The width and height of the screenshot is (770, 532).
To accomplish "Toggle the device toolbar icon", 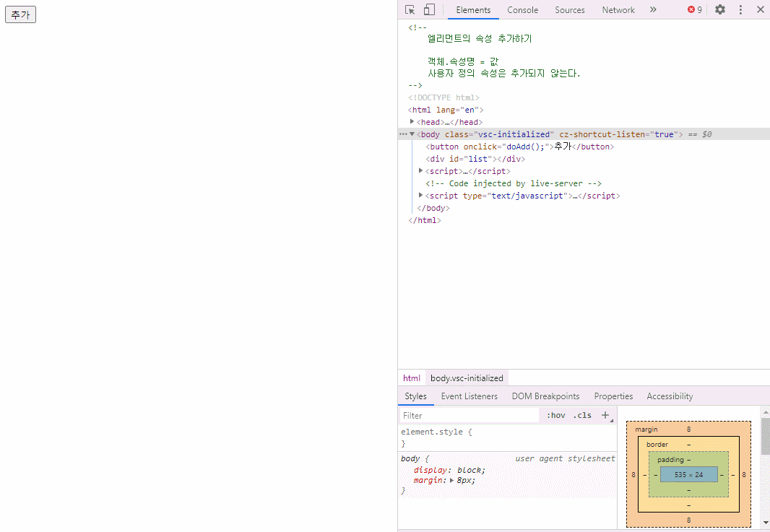I will [x=429, y=10].
